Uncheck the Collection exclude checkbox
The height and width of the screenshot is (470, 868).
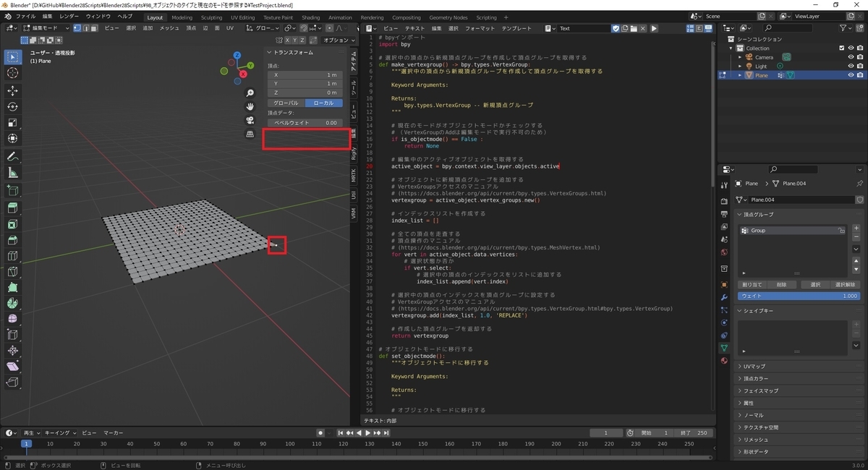coord(841,48)
